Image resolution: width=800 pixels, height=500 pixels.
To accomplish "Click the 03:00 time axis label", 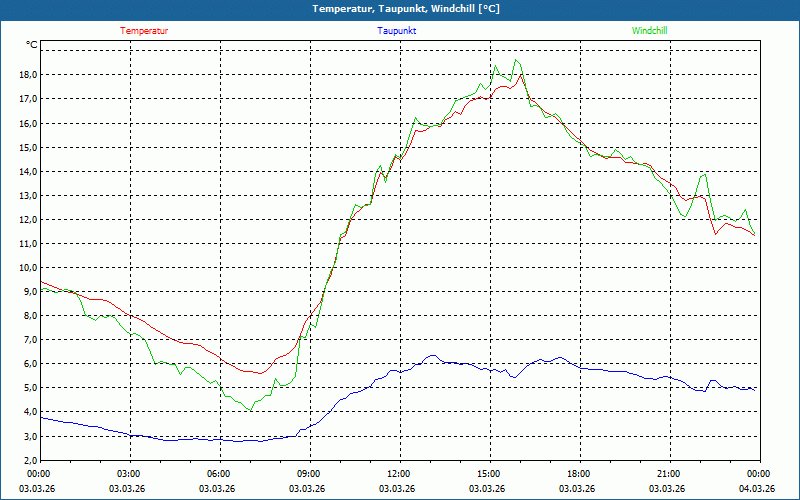I will [x=129, y=474].
